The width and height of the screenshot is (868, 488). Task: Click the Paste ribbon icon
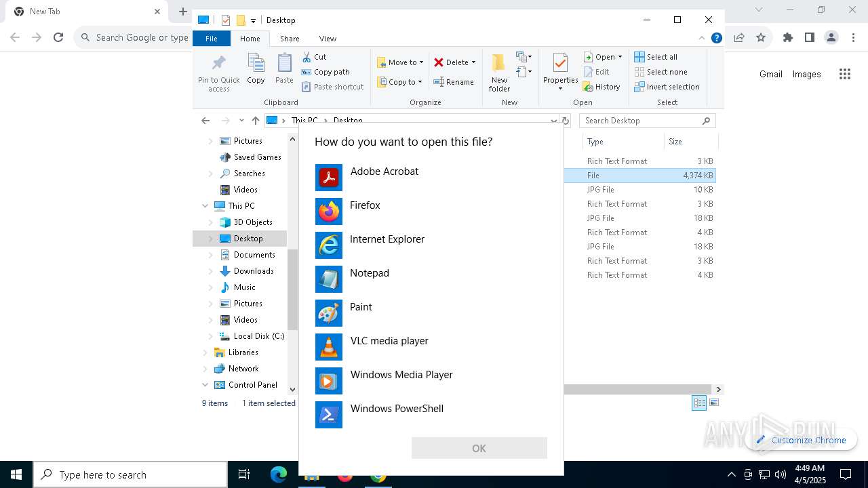tap(284, 69)
